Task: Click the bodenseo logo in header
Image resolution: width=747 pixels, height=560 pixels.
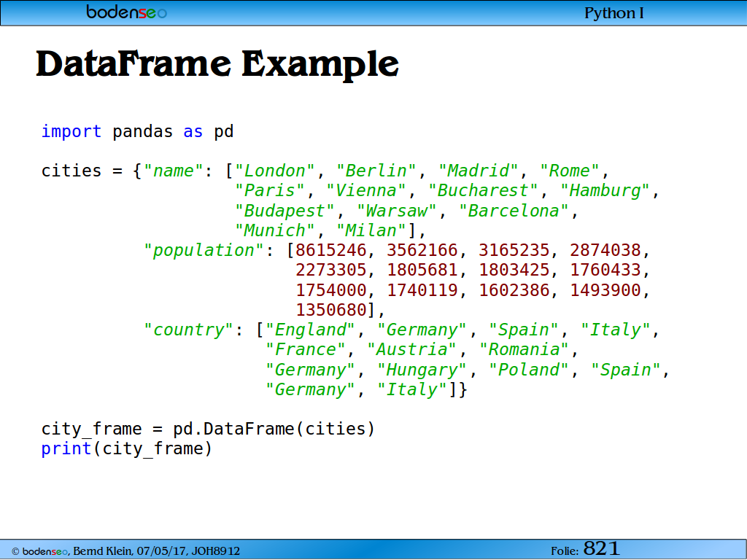Action: (x=126, y=12)
